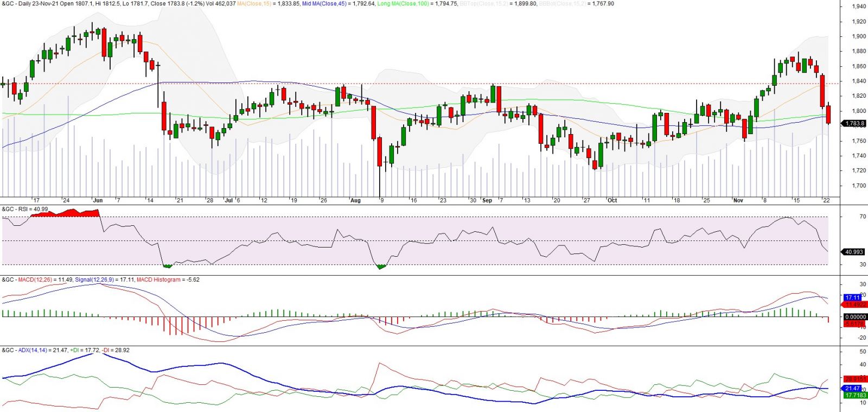Click the 1,840 price axis label
Viewport: 868px width, 412px height.
859,81
